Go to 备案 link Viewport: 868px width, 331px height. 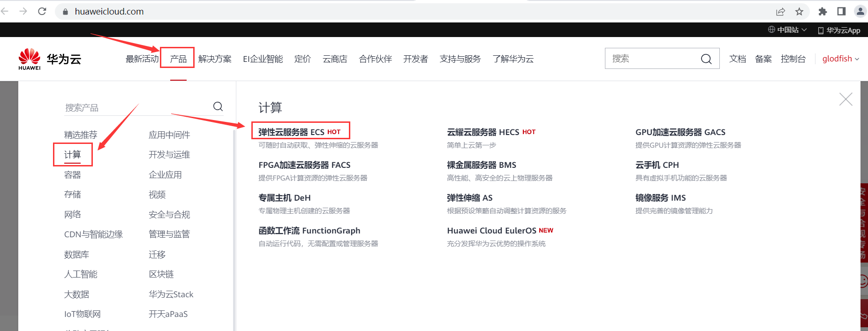point(763,59)
